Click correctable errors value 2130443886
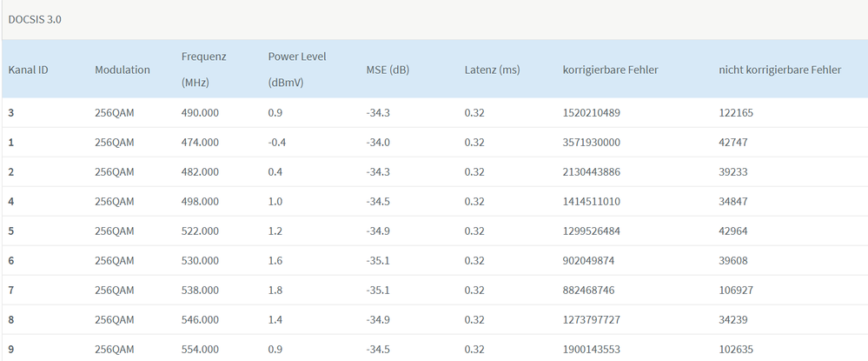The image size is (868, 361). (592, 171)
